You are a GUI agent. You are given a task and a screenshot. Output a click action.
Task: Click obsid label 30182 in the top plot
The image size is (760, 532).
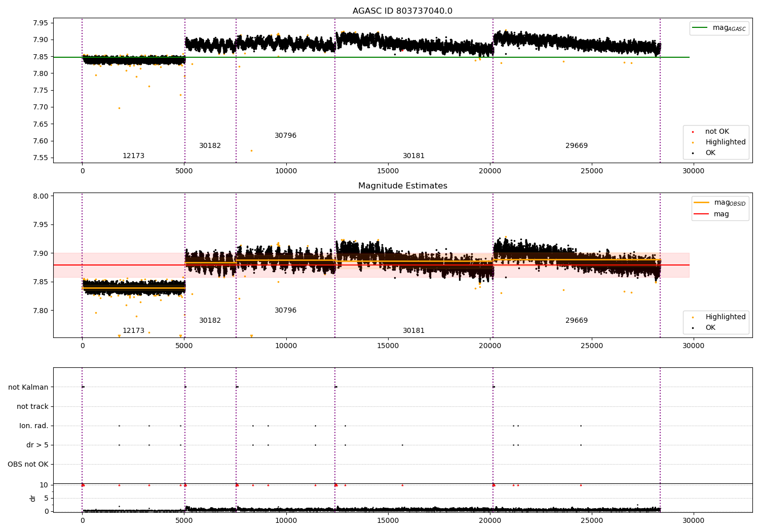pyautogui.click(x=210, y=146)
